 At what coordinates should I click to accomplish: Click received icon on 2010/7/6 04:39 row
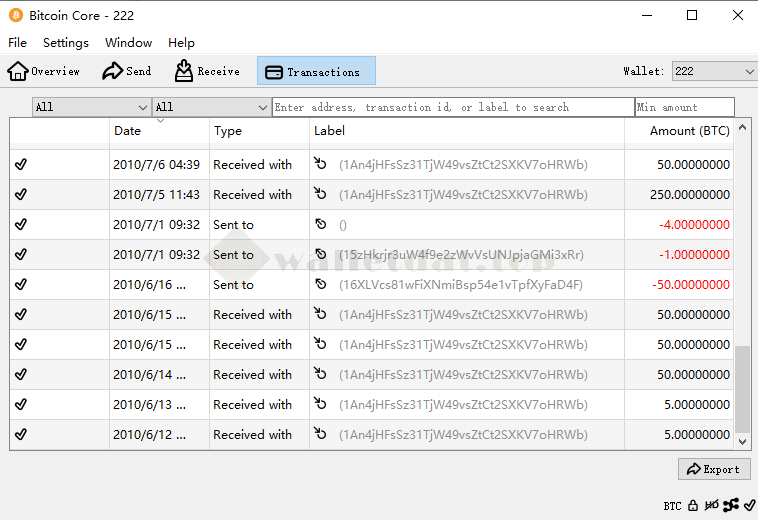click(x=321, y=165)
